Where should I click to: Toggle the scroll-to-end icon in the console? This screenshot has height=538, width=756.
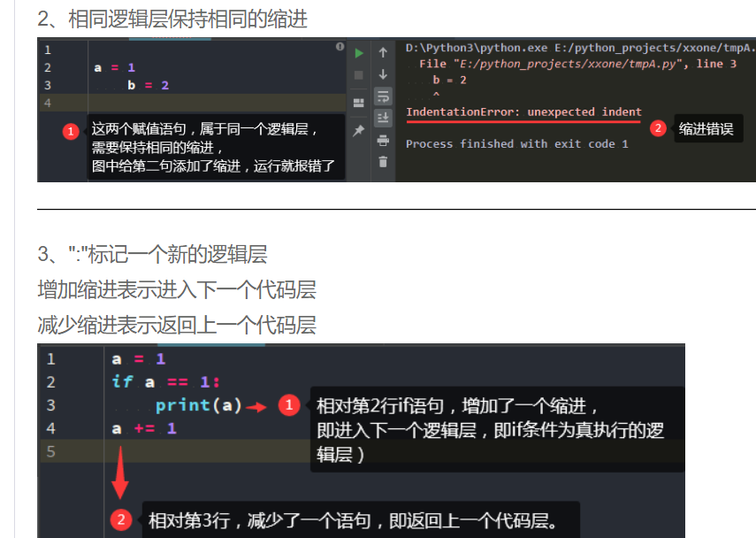(x=383, y=118)
